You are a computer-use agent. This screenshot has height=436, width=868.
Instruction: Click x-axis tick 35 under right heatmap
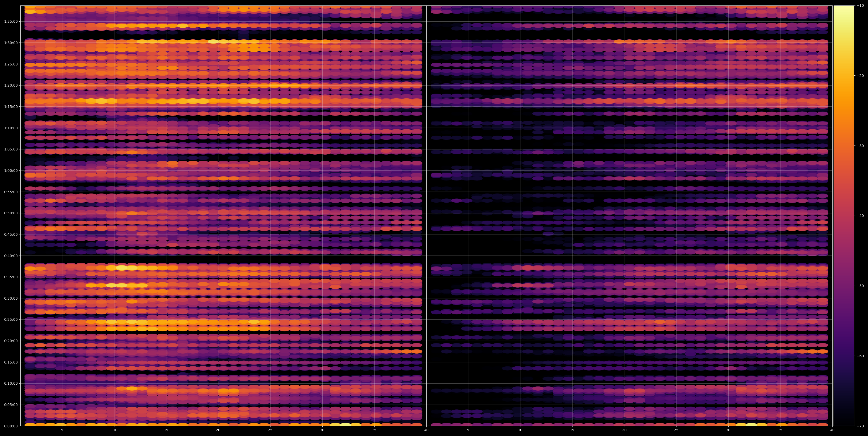click(780, 430)
